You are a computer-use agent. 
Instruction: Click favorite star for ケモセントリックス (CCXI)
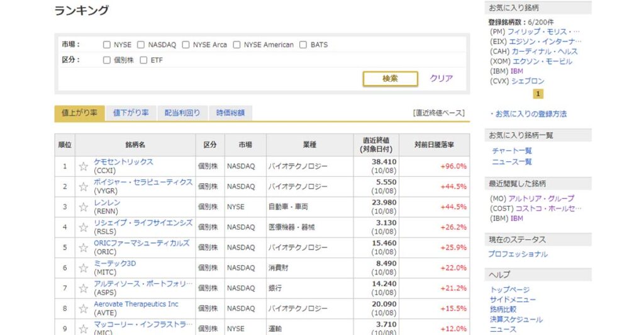click(x=84, y=166)
